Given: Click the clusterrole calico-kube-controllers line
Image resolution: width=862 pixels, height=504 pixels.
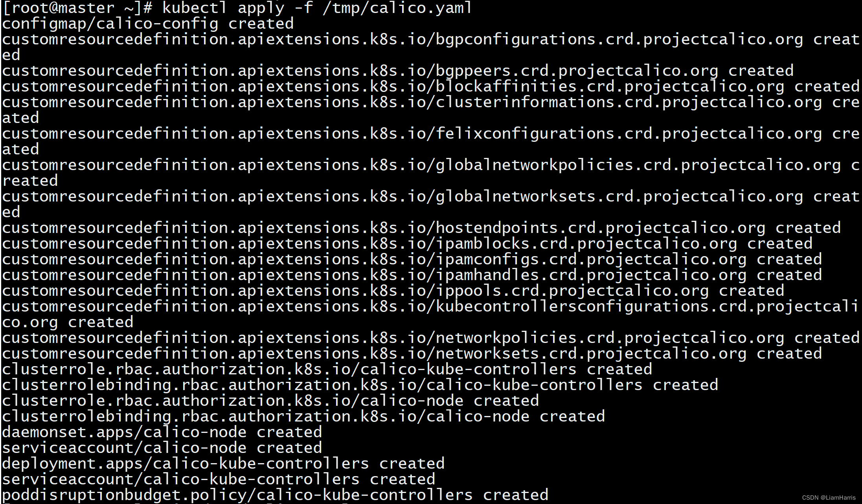Looking at the screenshot, I should pos(326,369).
